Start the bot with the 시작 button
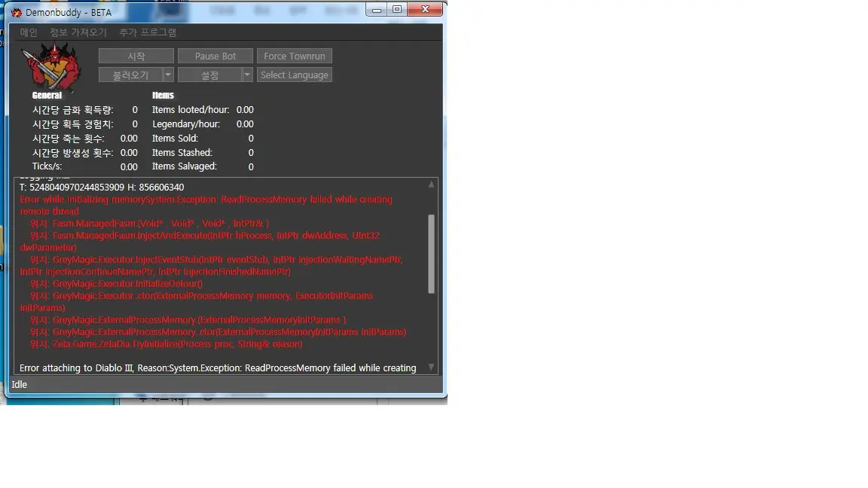The image size is (868, 488). (x=136, y=56)
